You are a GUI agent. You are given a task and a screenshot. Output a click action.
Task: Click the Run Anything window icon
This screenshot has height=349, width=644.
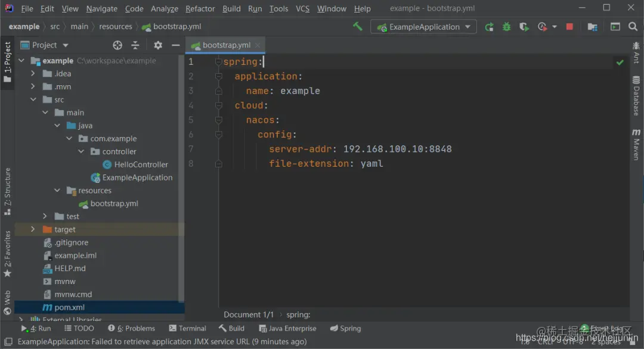coord(615,27)
